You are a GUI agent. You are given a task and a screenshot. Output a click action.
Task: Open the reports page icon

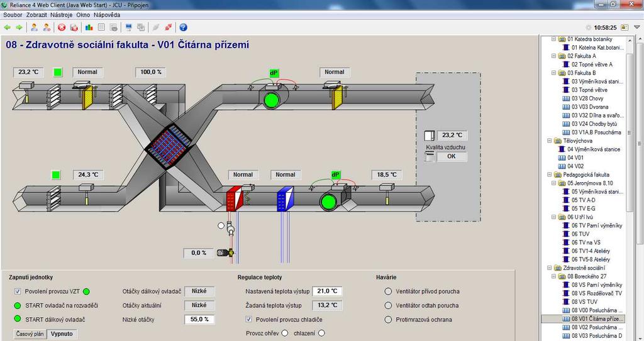pos(101,28)
